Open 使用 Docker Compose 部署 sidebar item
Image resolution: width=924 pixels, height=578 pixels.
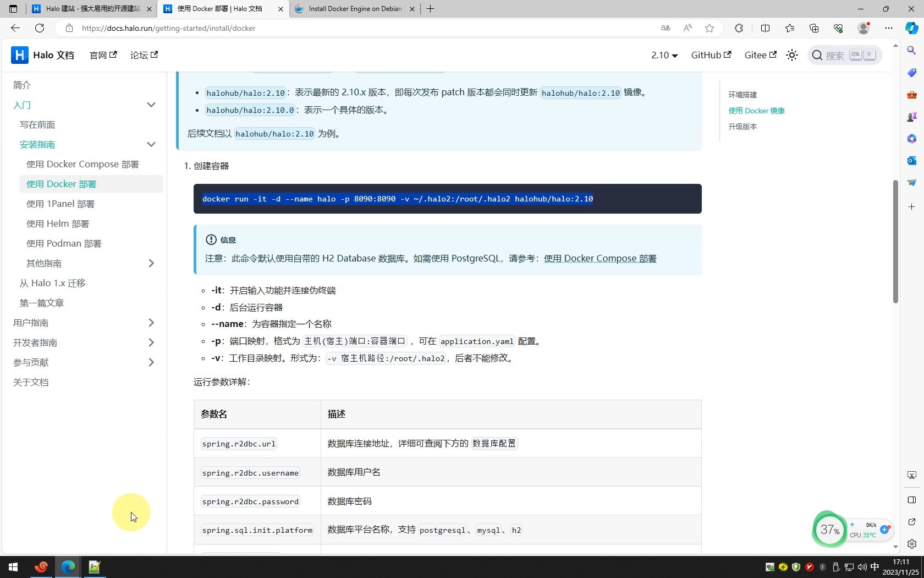click(82, 164)
